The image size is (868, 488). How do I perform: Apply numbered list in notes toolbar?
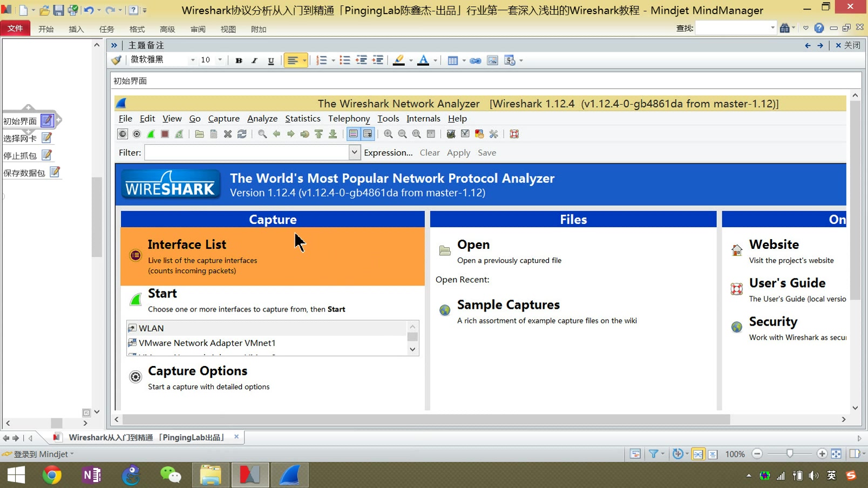[322, 60]
